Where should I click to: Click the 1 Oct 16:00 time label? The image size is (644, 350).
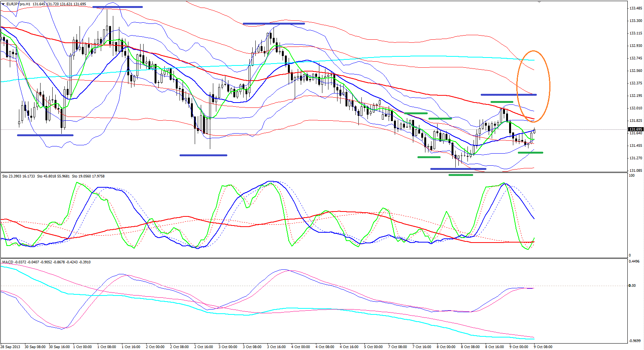tap(131, 347)
